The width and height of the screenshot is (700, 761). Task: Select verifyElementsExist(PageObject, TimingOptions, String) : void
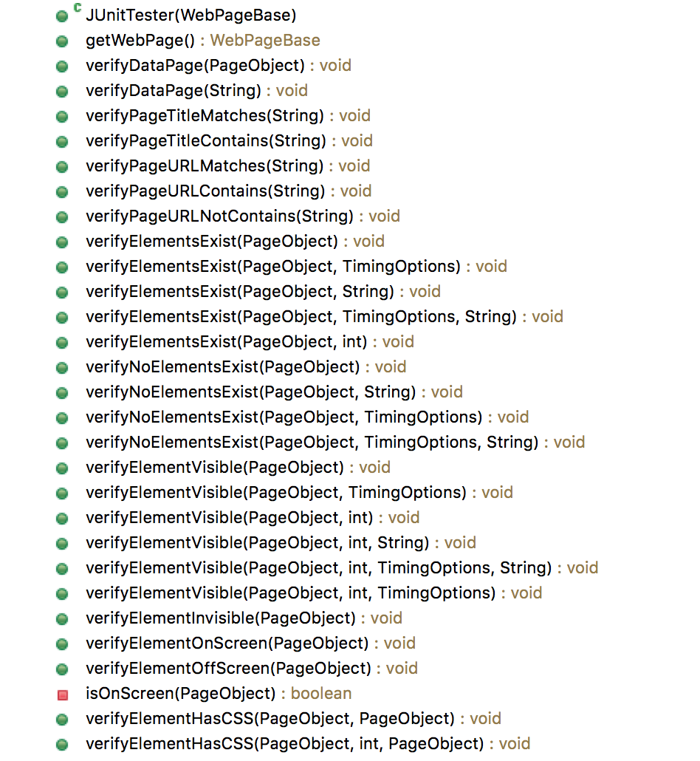[325, 317]
